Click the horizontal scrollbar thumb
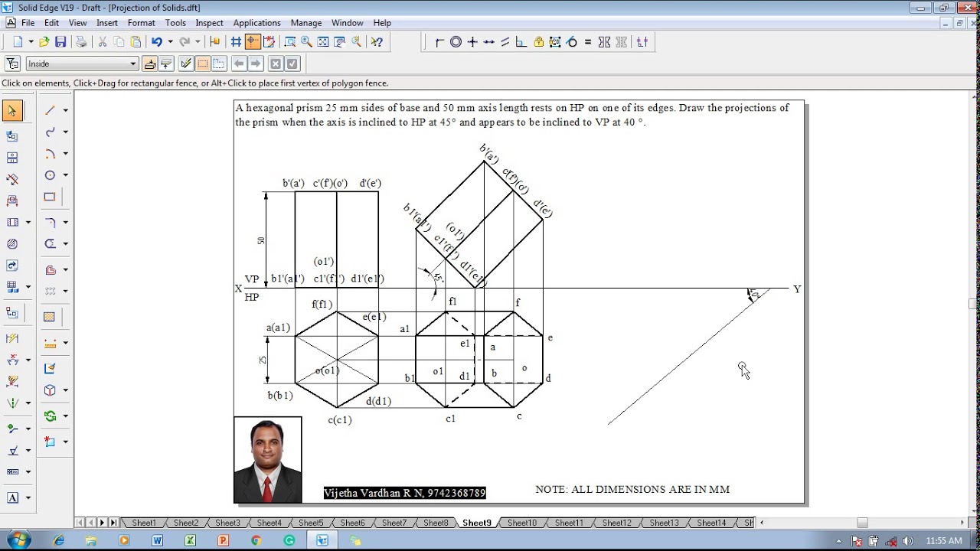The width and height of the screenshot is (980, 551). coord(862,523)
